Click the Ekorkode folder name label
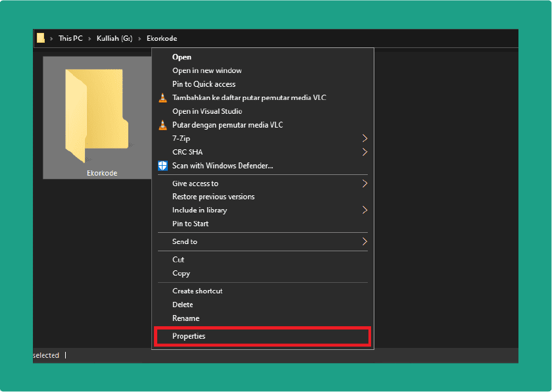The image size is (552, 392). tap(102, 173)
